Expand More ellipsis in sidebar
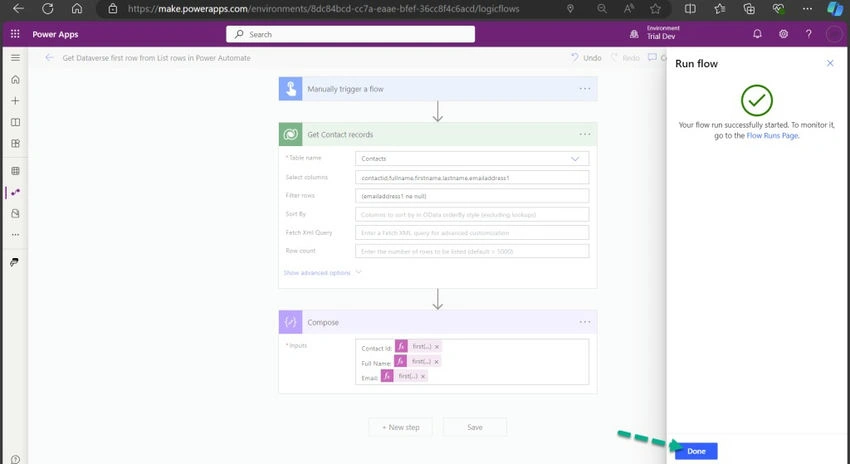 tap(15, 235)
